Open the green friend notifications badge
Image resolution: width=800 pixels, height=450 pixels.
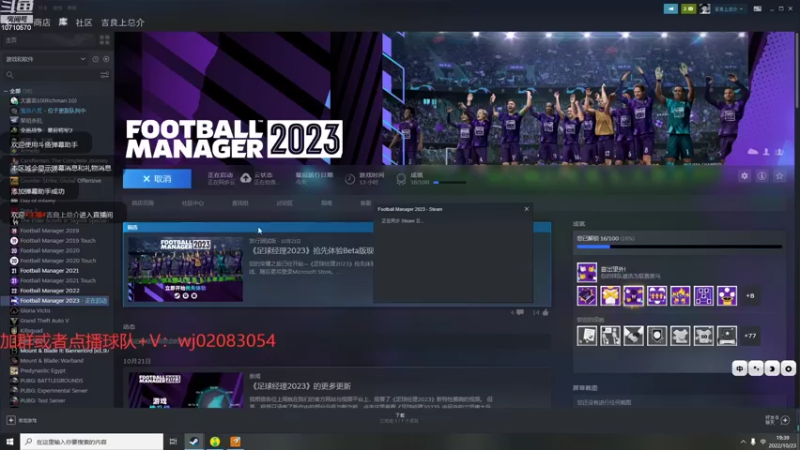(x=688, y=9)
